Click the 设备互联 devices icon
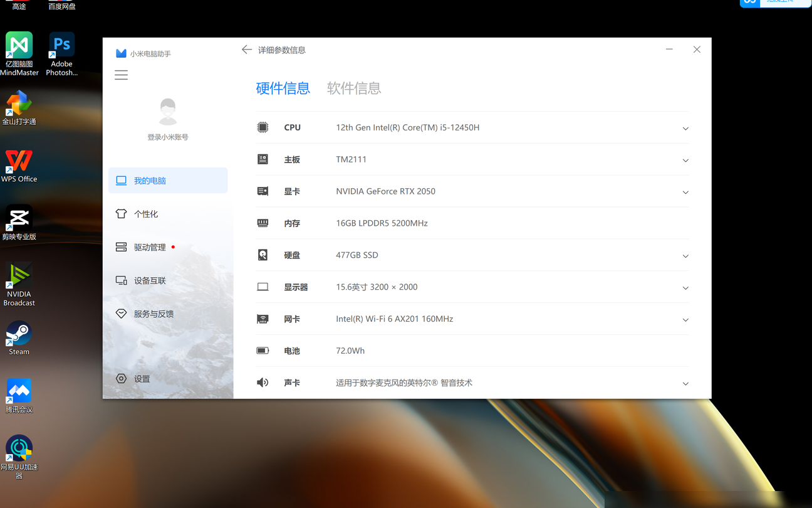 coord(121,280)
